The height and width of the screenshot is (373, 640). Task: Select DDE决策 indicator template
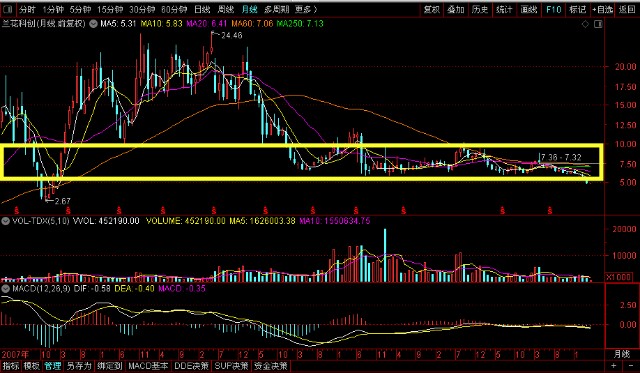point(191,366)
